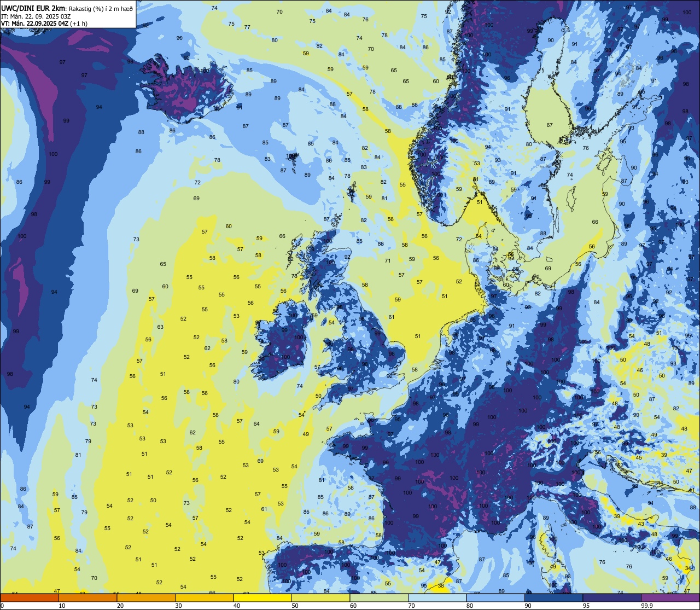Click the humidity value 77 north of Iceland

pyautogui.click(x=247, y=27)
